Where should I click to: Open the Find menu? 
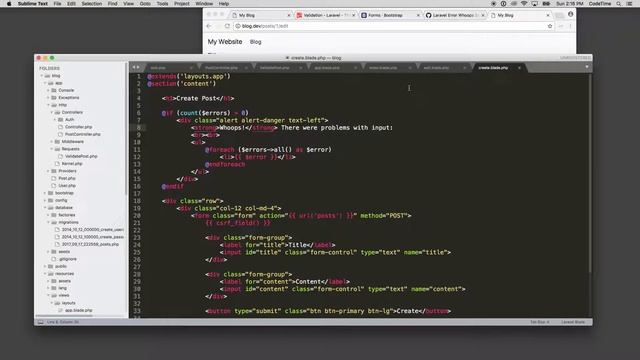(x=113, y=4)
